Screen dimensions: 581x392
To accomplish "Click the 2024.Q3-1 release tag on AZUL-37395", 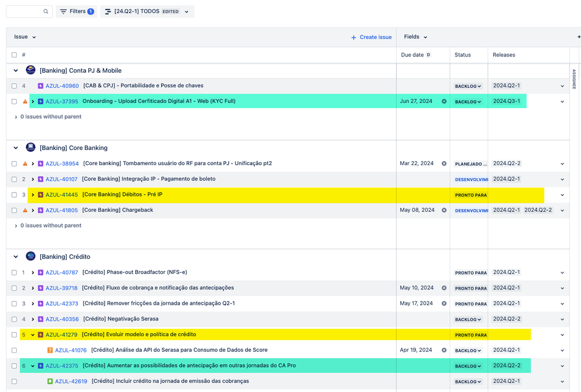I will [507, 101].
